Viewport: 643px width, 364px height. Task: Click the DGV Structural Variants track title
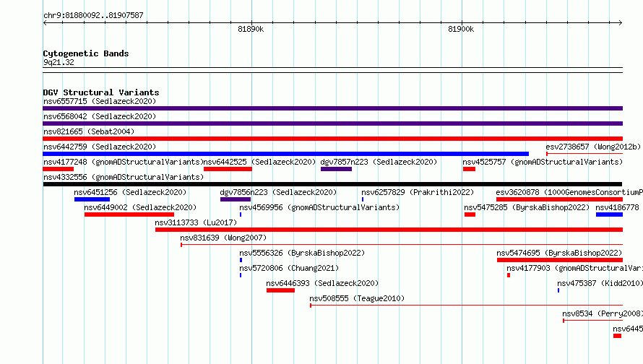101,92
